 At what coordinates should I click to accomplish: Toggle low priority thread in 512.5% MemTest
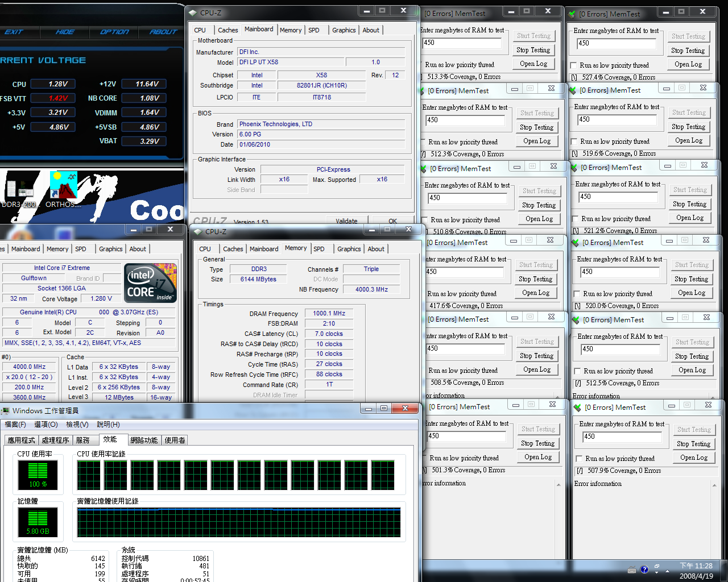(578, 371)
